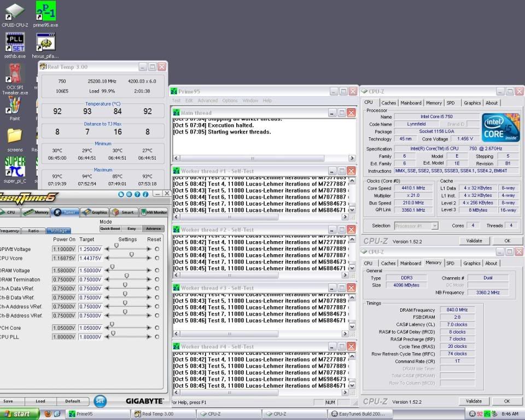Select the HW Monitor tab in EasyTune6
The image size is (525, 420).
pyautogui.click(x=154, y=212)
